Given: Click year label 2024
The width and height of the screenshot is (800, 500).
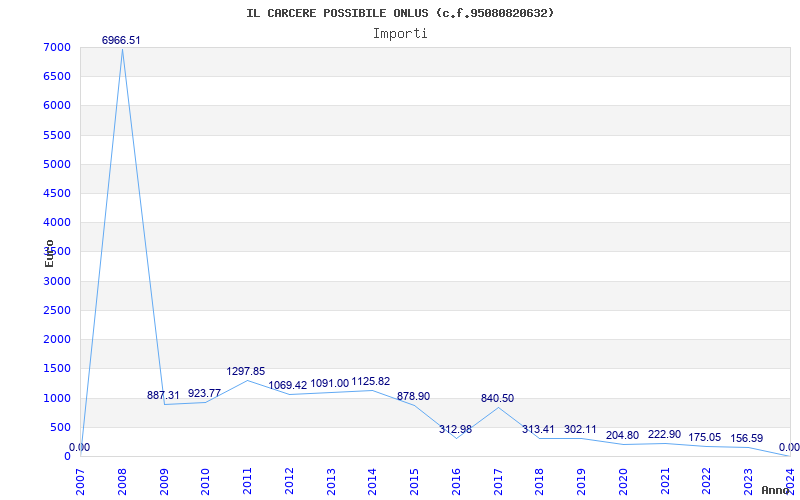Looking at the screenshot, I should coord(790,482).
